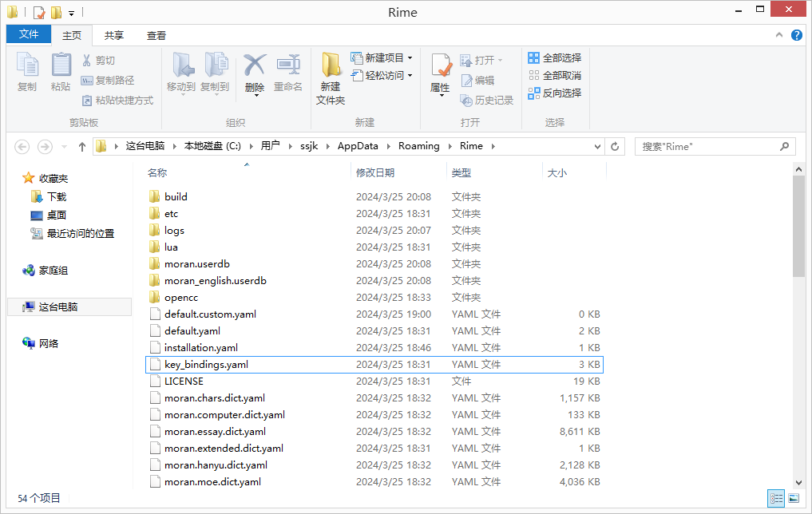Open the Easy access (轻松访问) dropdown
812x514 pixels.
point(410,75)
